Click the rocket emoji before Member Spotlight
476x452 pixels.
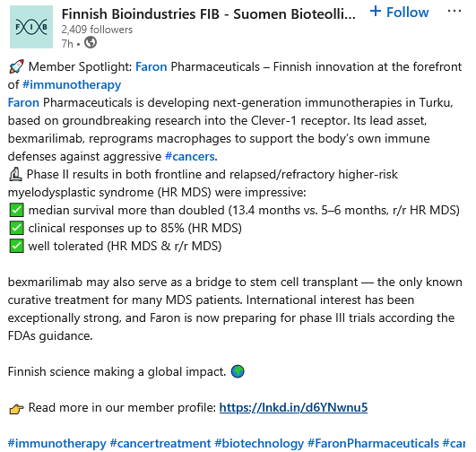[x=16, y=67]
